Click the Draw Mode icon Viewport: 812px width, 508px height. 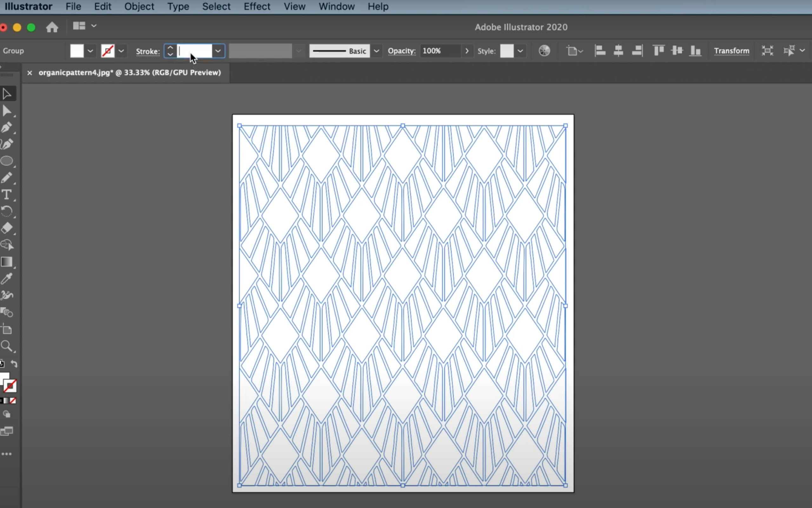point(7,414)
